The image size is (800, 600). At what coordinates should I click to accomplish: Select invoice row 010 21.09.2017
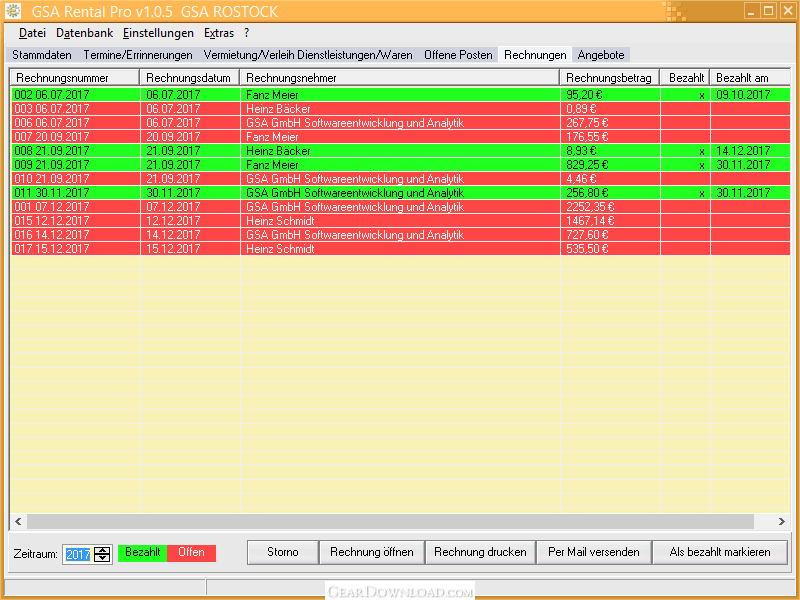click(401, 179)
